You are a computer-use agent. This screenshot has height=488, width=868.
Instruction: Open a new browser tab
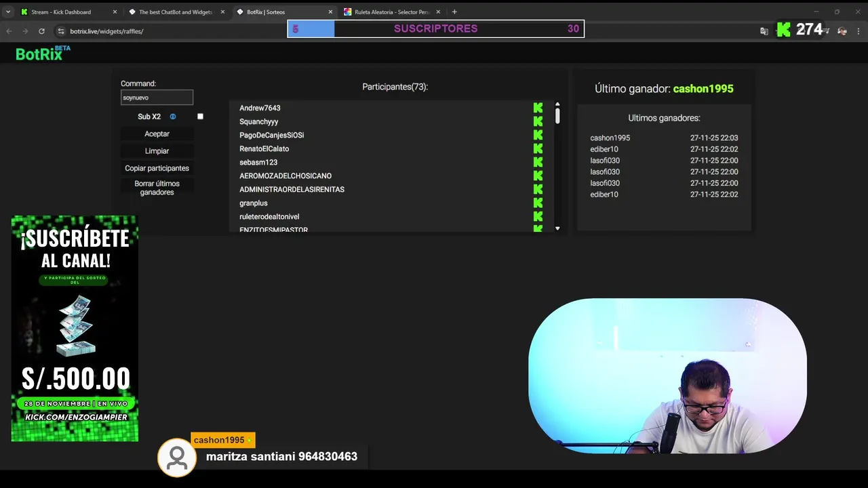[454, 12]
